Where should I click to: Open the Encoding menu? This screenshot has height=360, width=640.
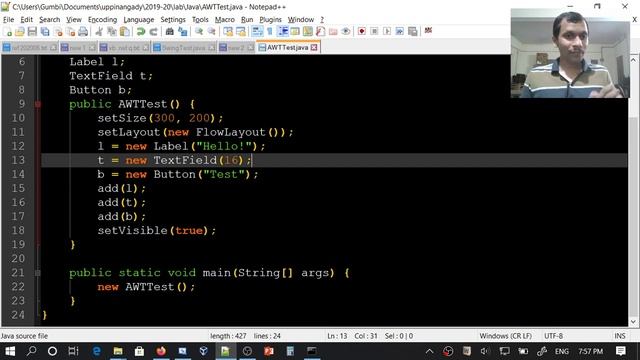(x=102, y=20)
